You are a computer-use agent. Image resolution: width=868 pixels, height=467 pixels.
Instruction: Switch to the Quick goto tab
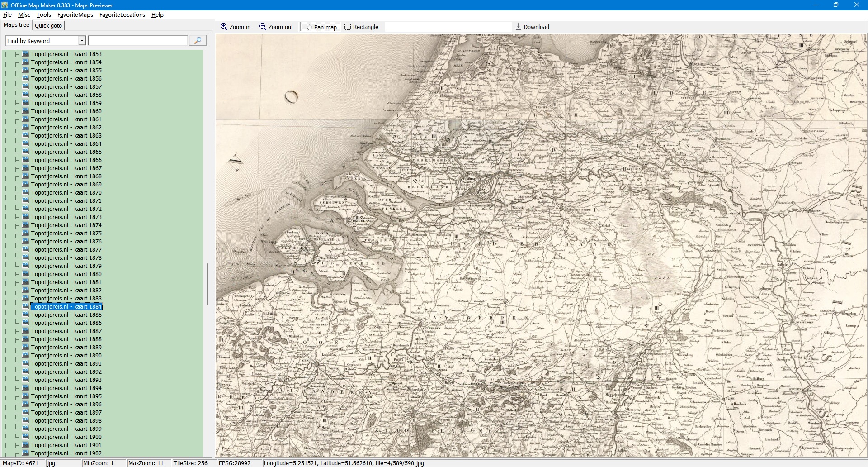pos(48,25)
